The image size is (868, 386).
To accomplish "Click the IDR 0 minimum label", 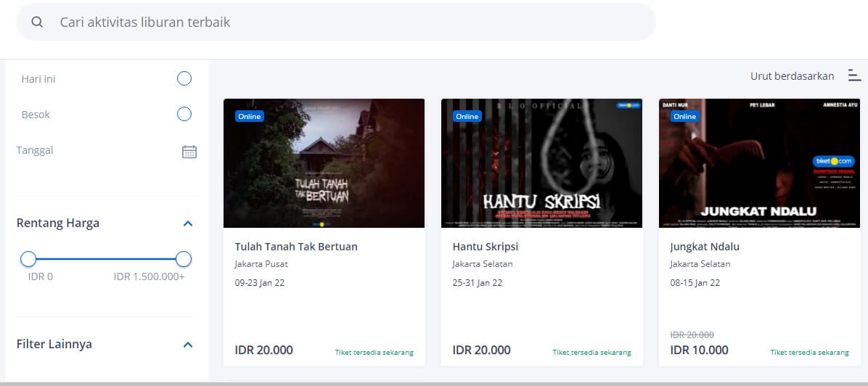I will coord(41,276).
